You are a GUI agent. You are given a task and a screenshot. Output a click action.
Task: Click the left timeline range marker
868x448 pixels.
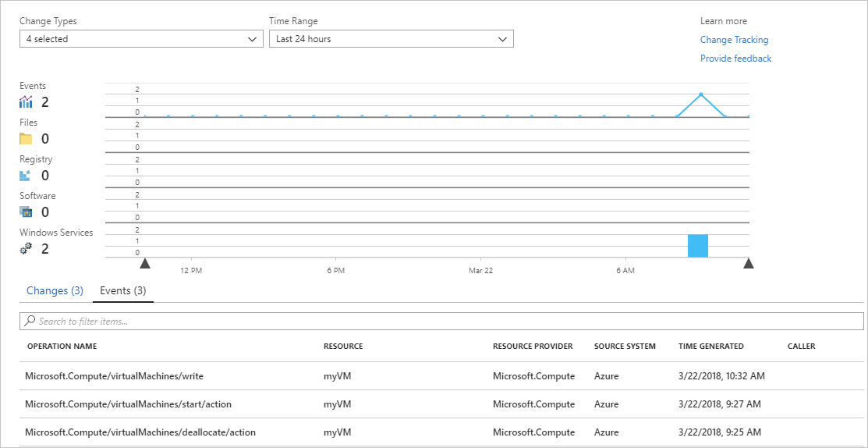[145, 263]
